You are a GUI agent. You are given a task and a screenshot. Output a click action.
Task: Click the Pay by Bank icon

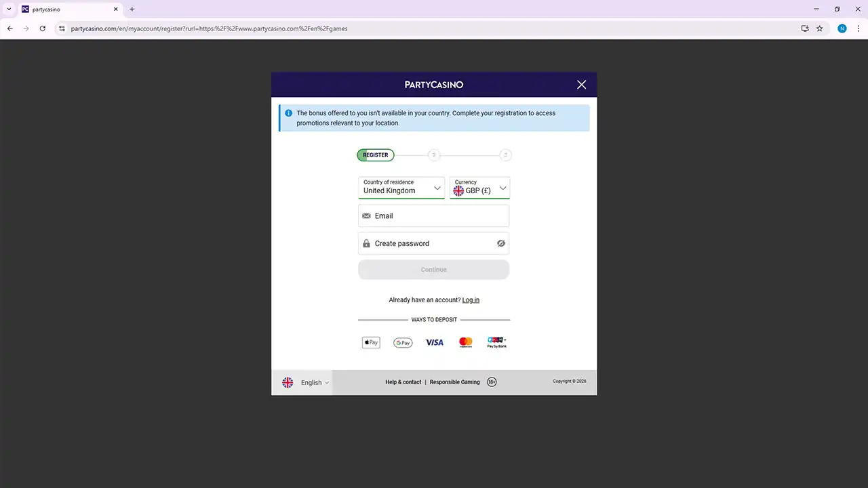point(496,342)
